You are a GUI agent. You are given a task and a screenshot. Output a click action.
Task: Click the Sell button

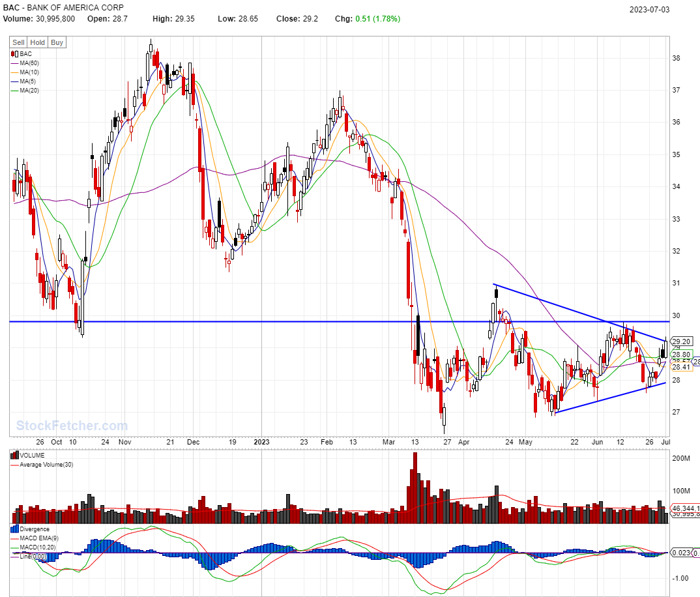[x=18, y=42]
